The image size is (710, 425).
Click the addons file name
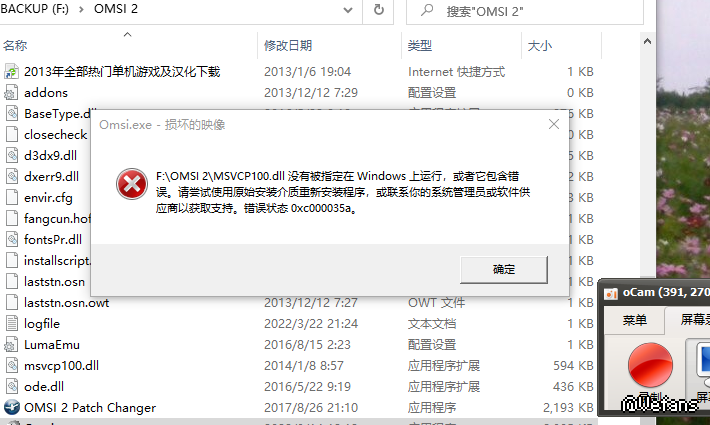(x=46, y=93)
